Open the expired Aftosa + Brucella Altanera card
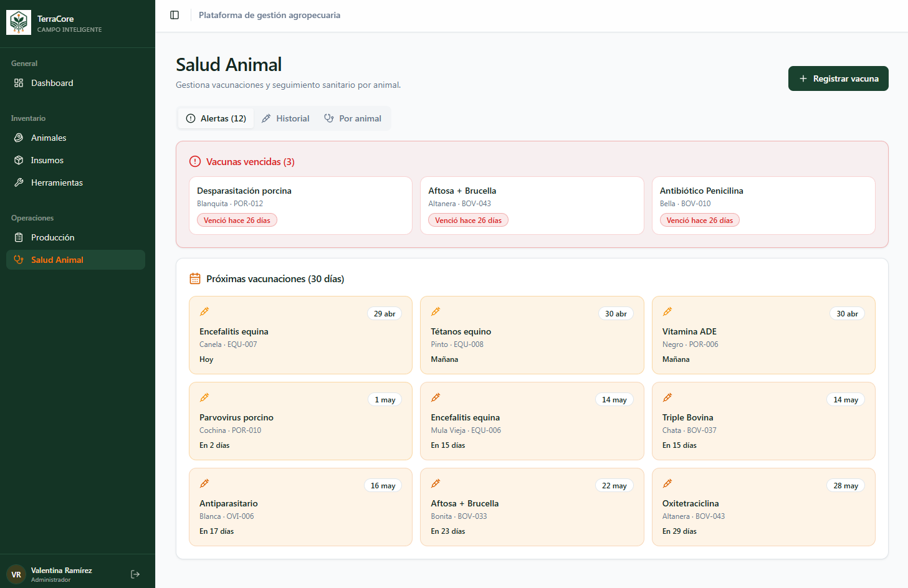Image resolution: width=908 pixels, height=588 pixels. pyautogui.click(x=532, y=206)
